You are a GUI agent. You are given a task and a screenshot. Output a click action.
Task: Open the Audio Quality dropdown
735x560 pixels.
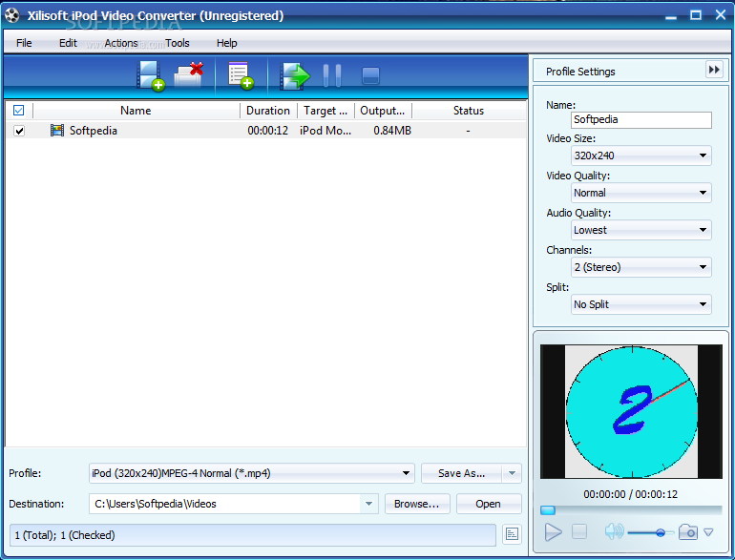[640, 230]
